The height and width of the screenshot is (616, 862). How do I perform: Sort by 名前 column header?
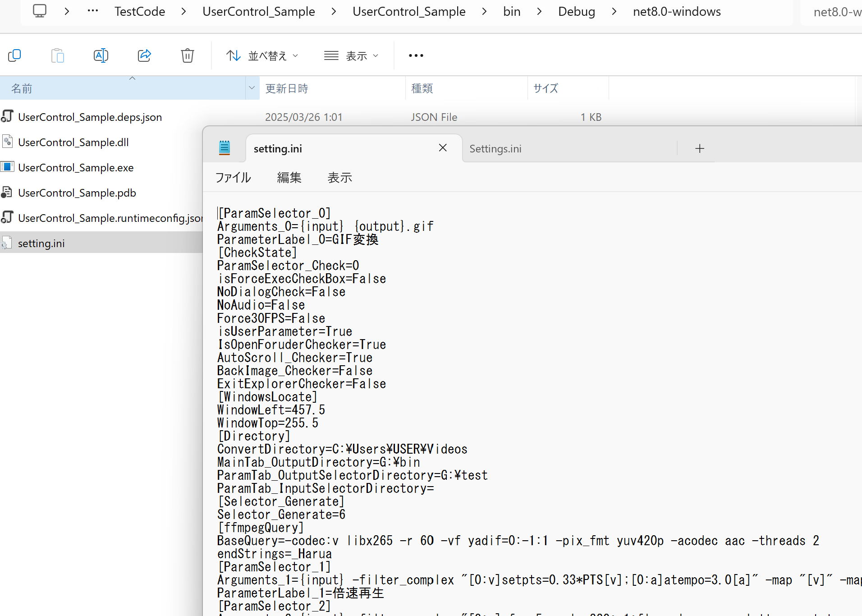pyautogui.click(x=123, y=88)
